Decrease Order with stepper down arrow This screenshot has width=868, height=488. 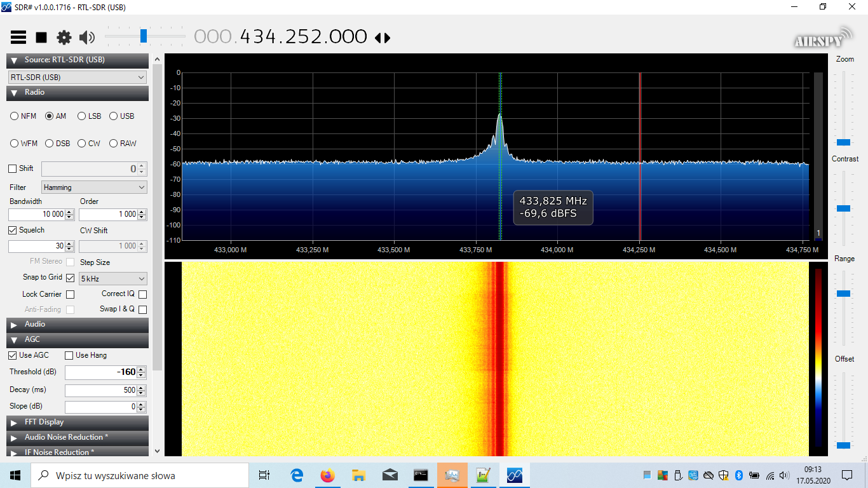coord(142,217)
